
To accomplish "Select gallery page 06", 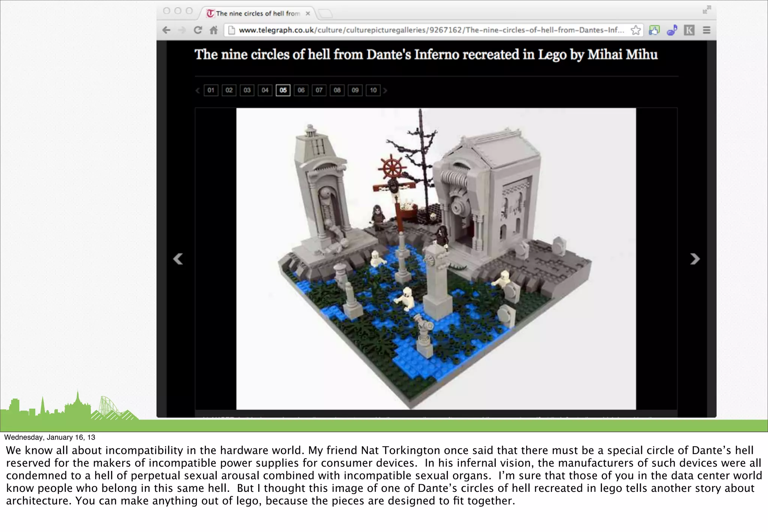I will pyautogui.click(x=301, y=90).
